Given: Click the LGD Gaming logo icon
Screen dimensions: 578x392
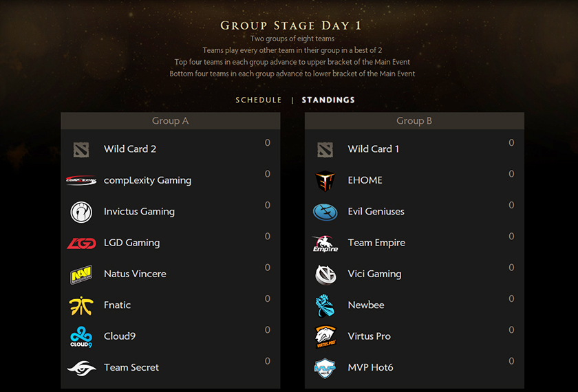Looking at the screenshot, I should point(81,243).
